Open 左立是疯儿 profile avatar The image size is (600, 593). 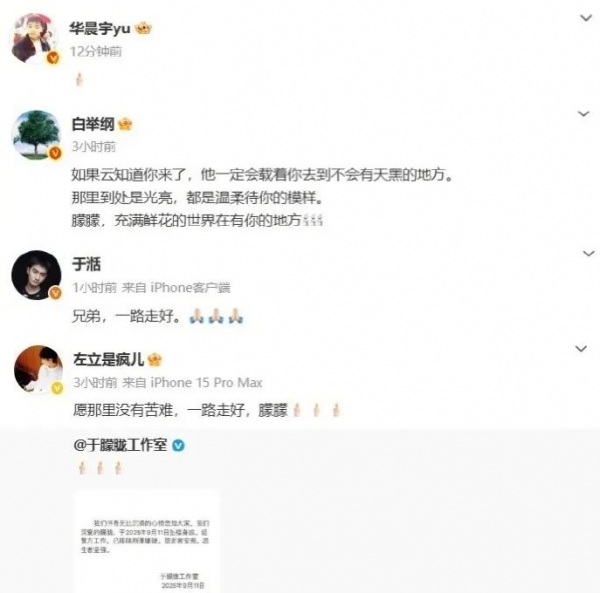coord(38,369)
